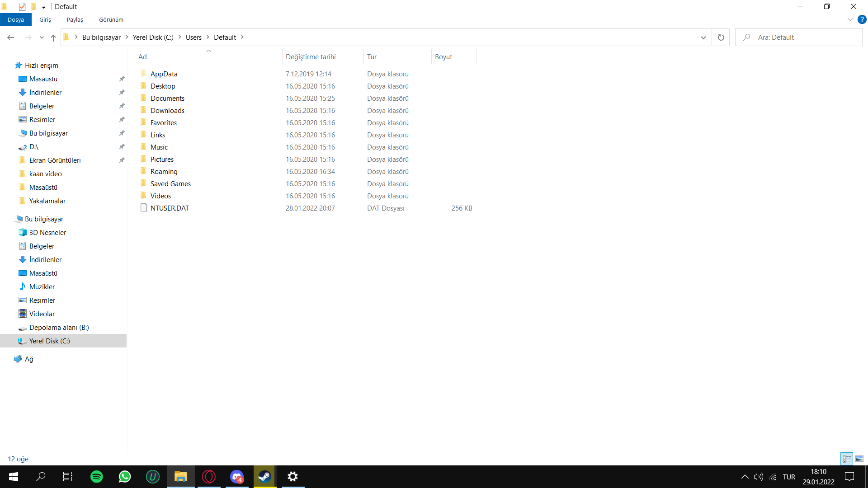The width and height of the screenshot is (868, 488).
Task: Open Properties from quick access toolbar
Action: point(22,7)
